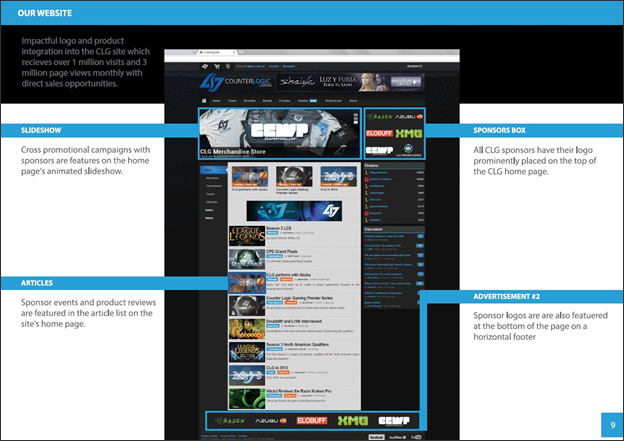Click the Azubu logo in the bottom footer
The width and height of the screenshot is (624, 441).
(271, 421)
